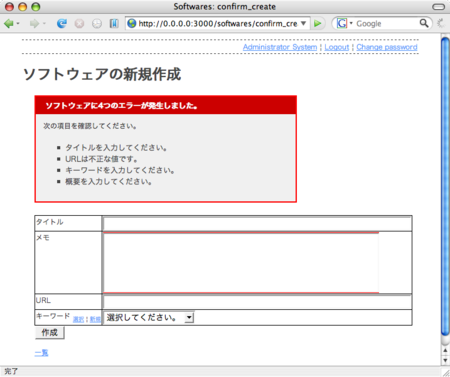450x377 pixels.
Task: Click the 新規 link beside キーワード
Action: click(x=95, y=319)
